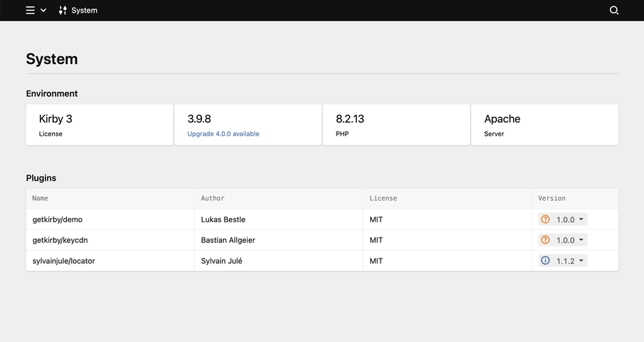This screenshot has height=342, width=644.
Task: Click the orange question icon for getkirby/demo
Action: [546, 219]
